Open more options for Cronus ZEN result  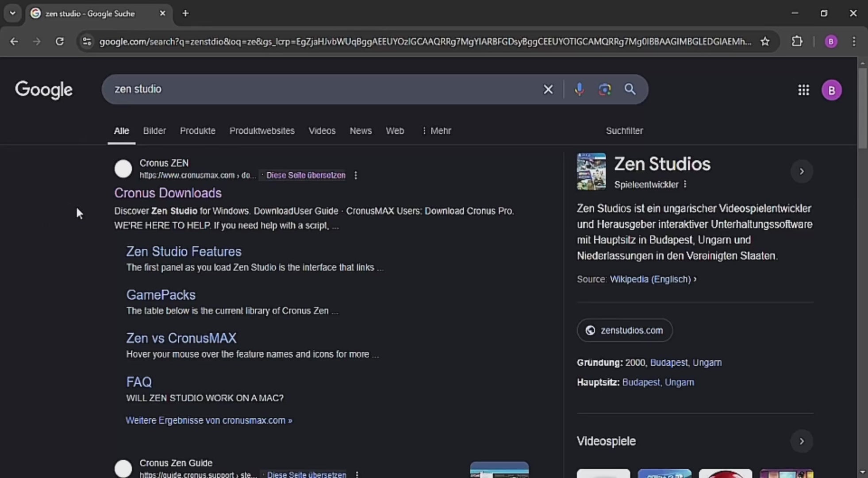tap(356, 175)
